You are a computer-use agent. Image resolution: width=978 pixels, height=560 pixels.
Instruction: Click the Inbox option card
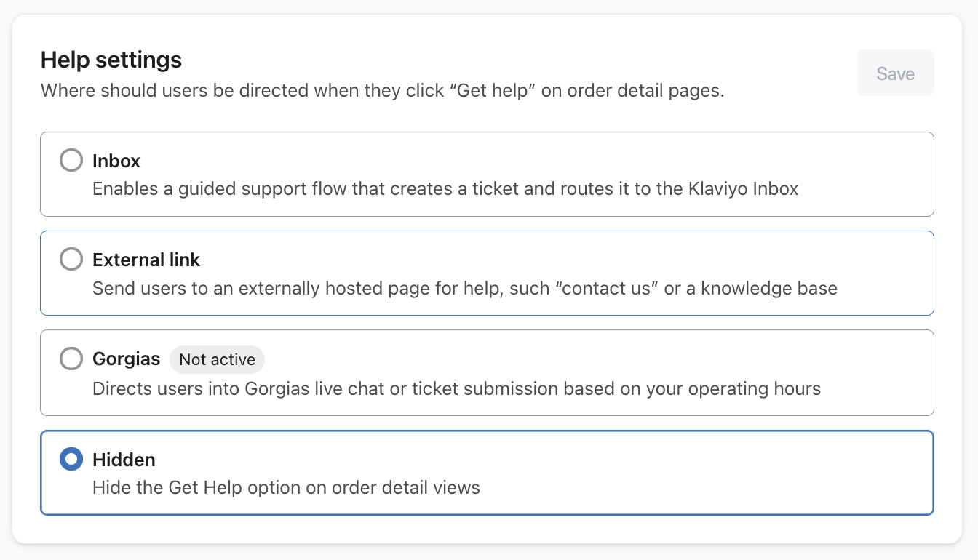(488, 174)
